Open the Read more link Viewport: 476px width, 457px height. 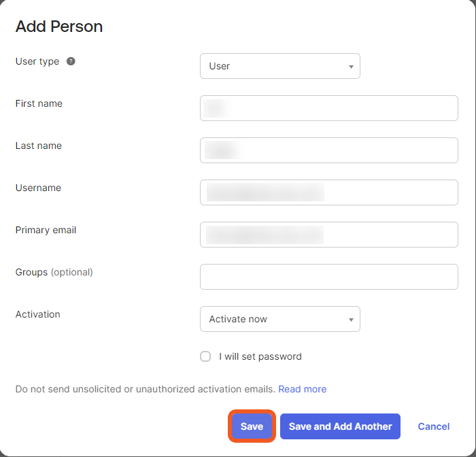[x=302, y=389]
